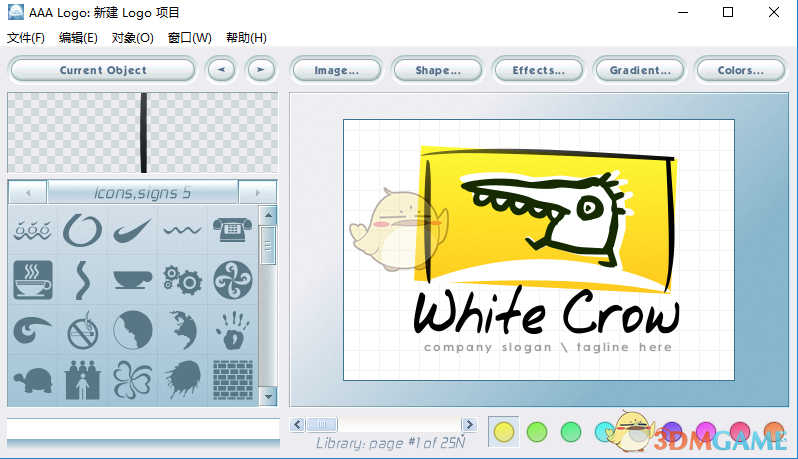
Task: Open the 文件(F) menu
Action: click(x=26, y=38)
